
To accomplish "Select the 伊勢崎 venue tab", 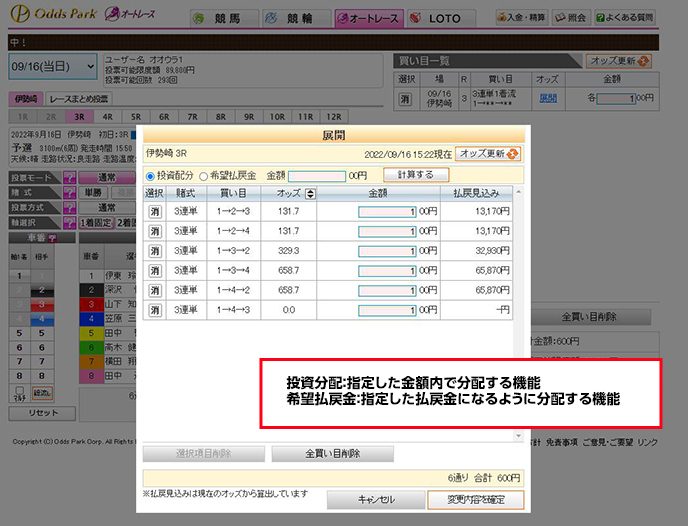I will [x=25, y=99].
